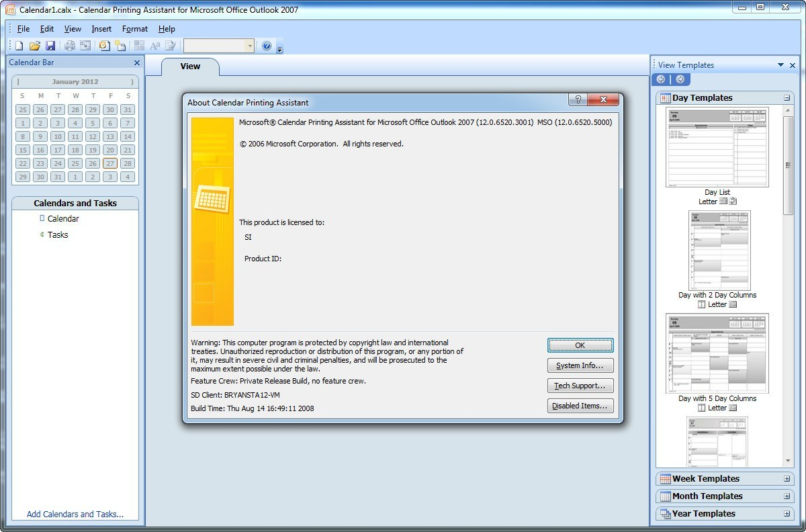
Task: Click column icon left of 2 Day Columns Letter
Action: (x=702, y=304)
